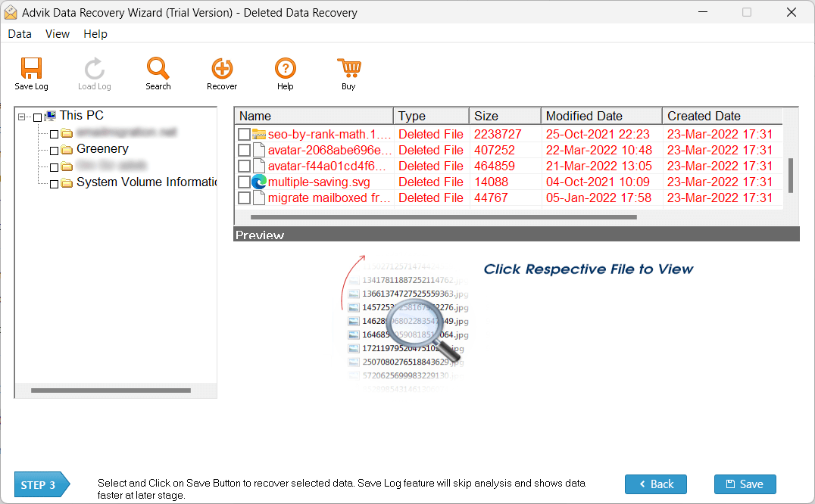Click the Back button
The height and width of the screenshot is (504, 815).
pos(655,484)
